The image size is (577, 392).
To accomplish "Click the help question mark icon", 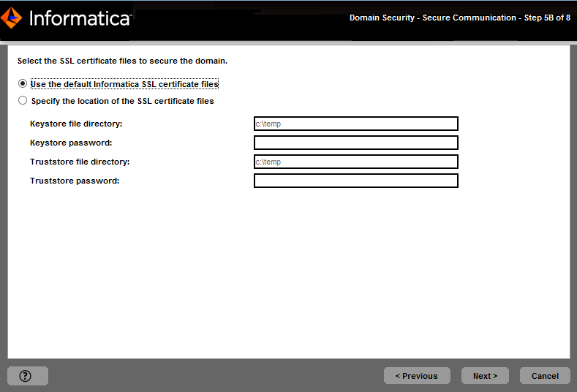I will click(25, 376).
